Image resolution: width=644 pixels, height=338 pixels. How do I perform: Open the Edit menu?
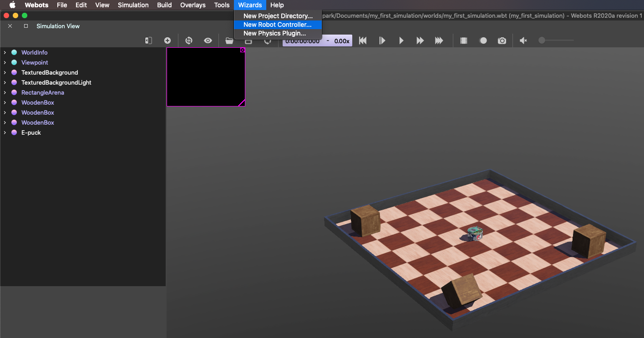[x=81, y=5]
